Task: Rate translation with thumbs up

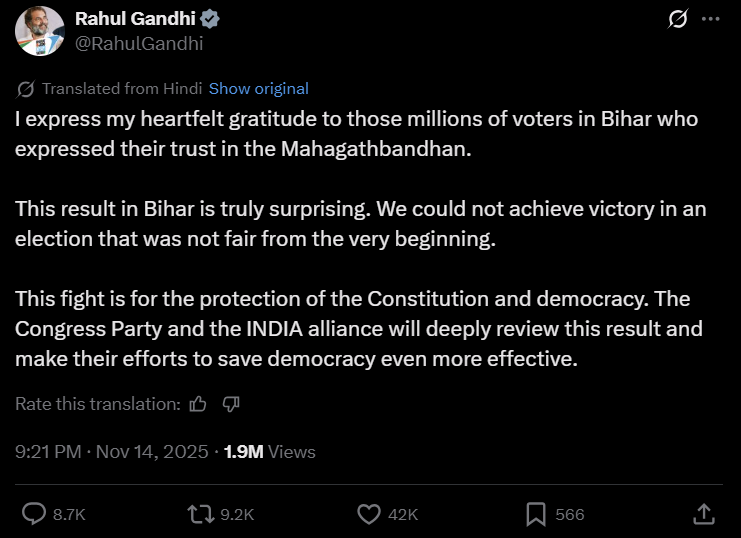Action: tap(198, 404)
